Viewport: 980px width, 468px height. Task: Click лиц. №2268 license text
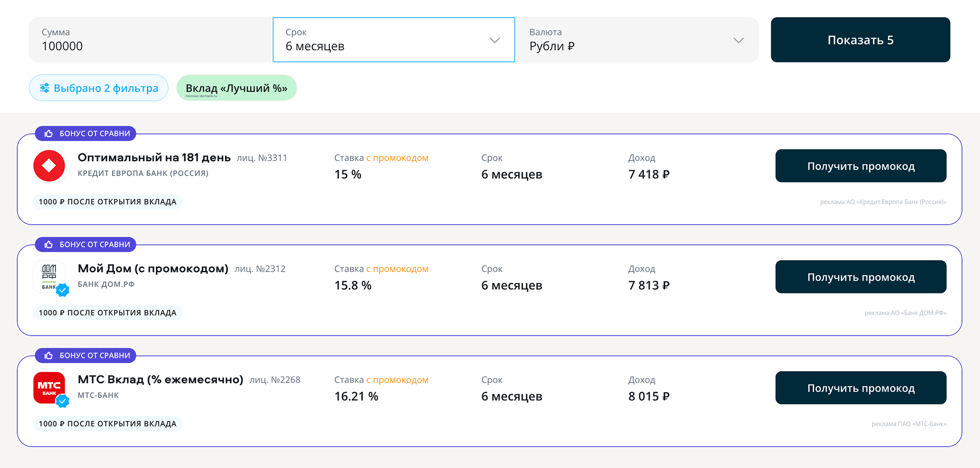tap(275, 380)
